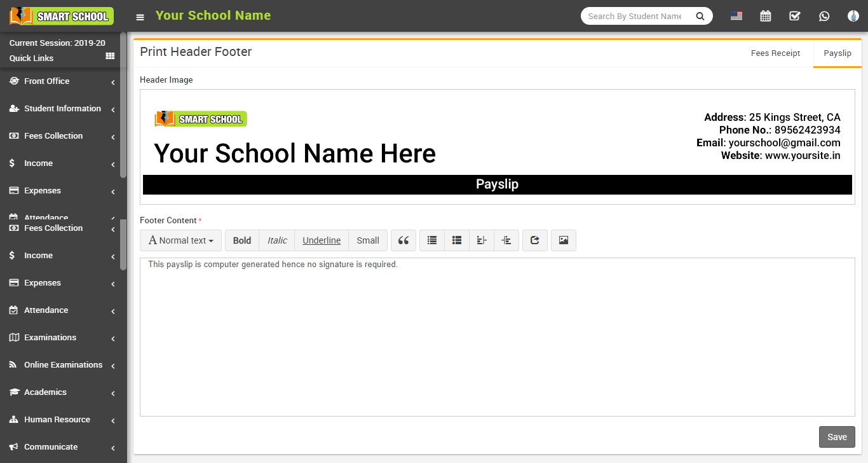
Task: Open the Normal text style dropdown
Action: pyautogui.click(x=180, y=240)
